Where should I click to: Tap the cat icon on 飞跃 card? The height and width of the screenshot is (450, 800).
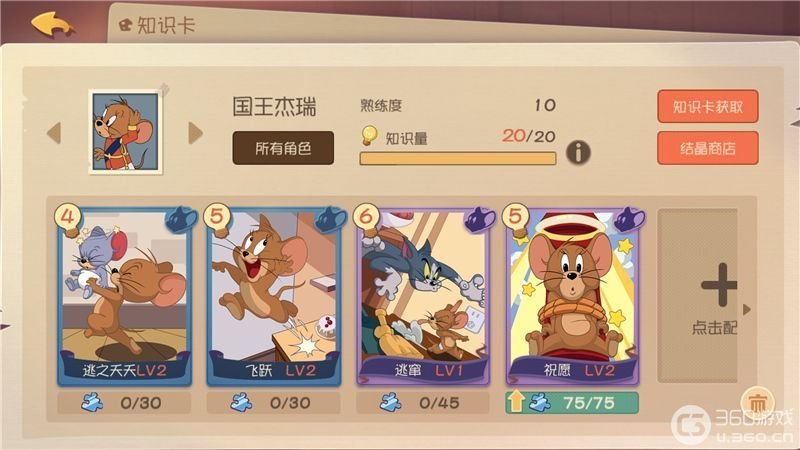tap(331, 220)
